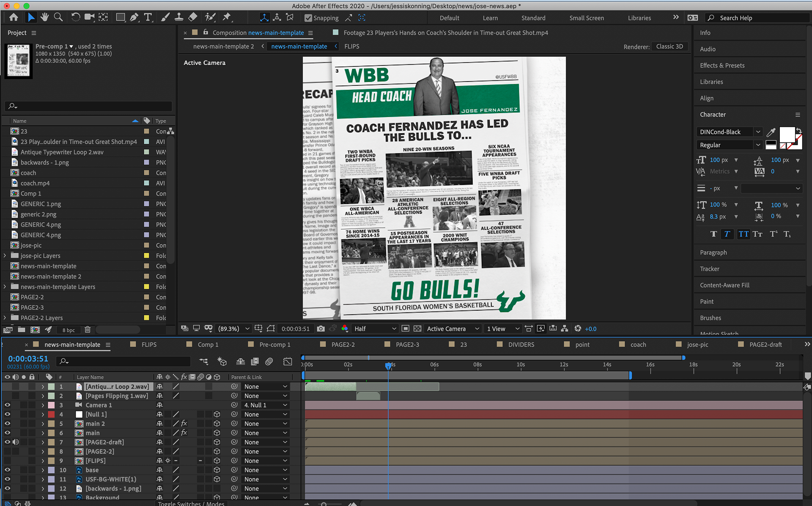Select the Zoom magnifier tool
Viewport: 812px width, 506px height.
58,17
